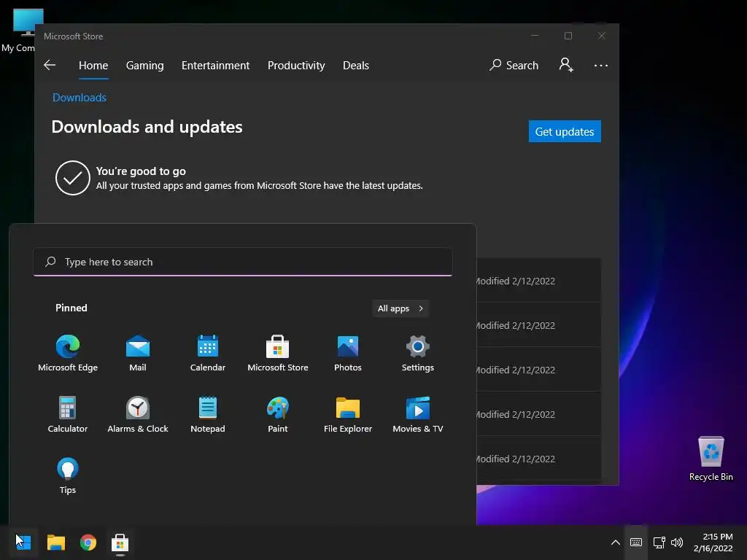This screenshot has height=560, width=747.
Task: Launch the Calculator app
Action: (68, 414)
